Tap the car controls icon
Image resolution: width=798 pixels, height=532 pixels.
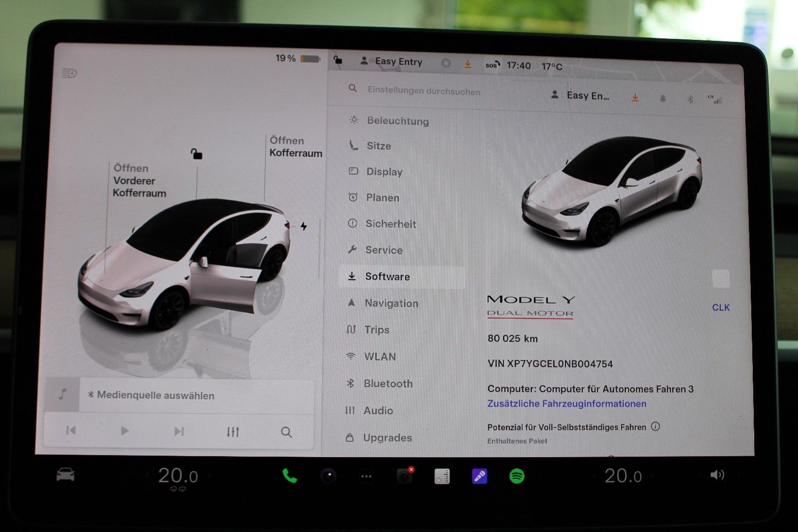click(65, 475)
